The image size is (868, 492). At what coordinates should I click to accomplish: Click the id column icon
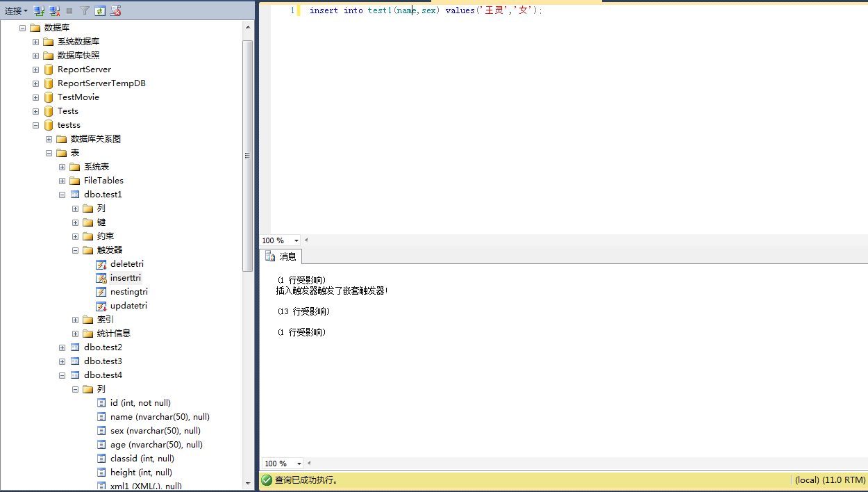(101, 403)
